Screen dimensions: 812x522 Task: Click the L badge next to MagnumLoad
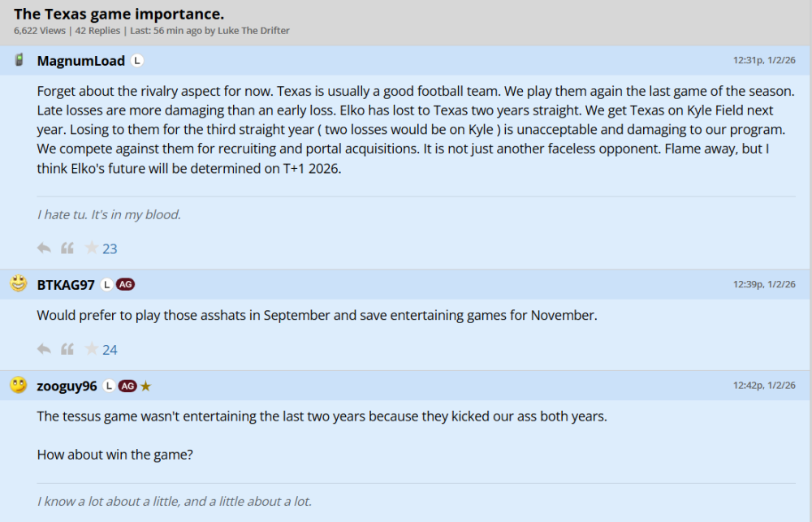click(137, 61)
